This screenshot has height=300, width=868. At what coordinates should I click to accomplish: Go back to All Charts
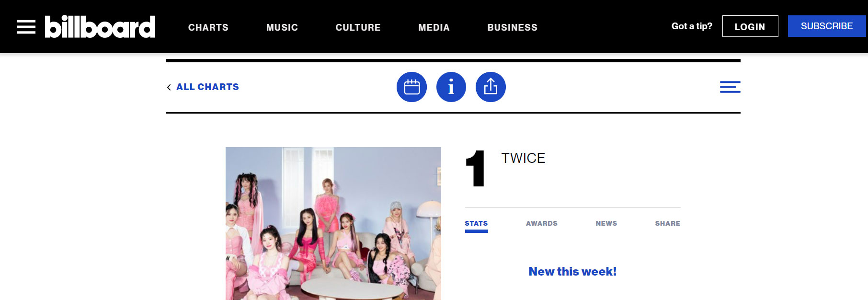tap(207, 87)
